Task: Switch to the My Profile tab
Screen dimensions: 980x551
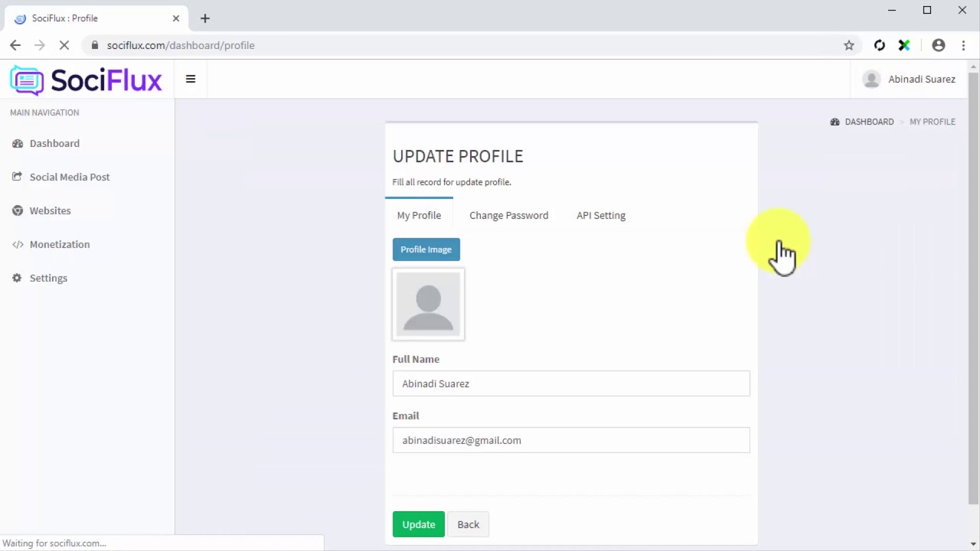Action: tap(419, 215)
